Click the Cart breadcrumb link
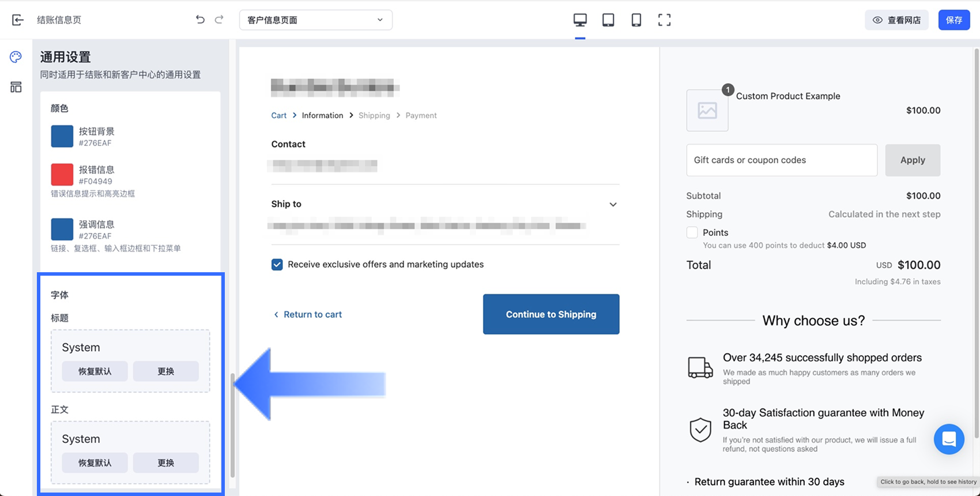Image resolution: width=980 pixels, height=496 pixels. [279, 115]
